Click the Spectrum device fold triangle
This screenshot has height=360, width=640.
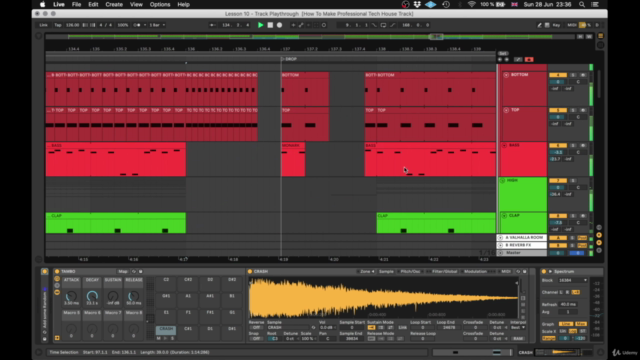[550, 271]
